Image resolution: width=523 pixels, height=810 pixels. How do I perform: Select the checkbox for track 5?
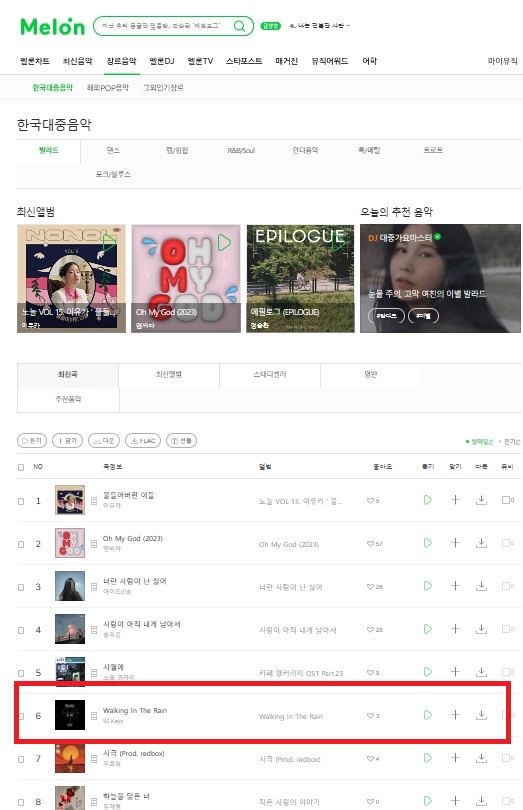pos(21,673)
